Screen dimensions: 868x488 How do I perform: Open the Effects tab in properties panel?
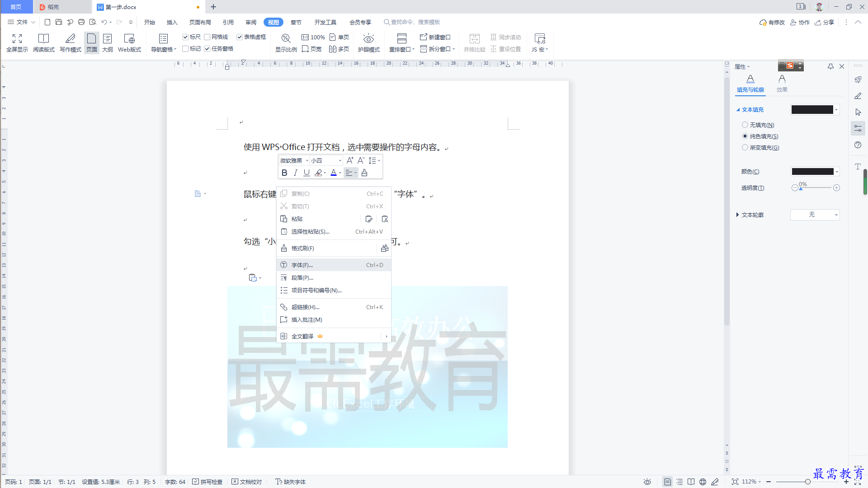tap(782, 84)
